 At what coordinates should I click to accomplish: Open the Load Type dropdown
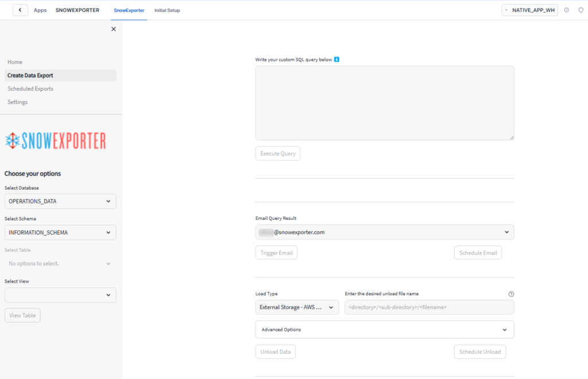point(297,307)
